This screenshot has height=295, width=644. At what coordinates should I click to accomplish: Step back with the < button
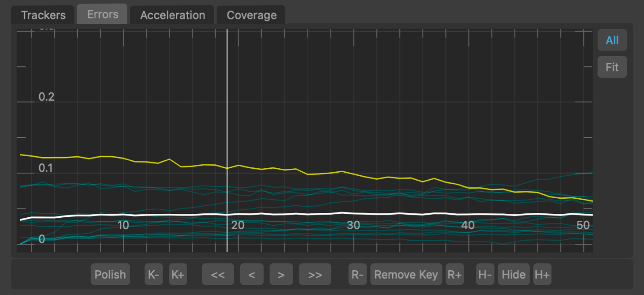pos(252,274)
